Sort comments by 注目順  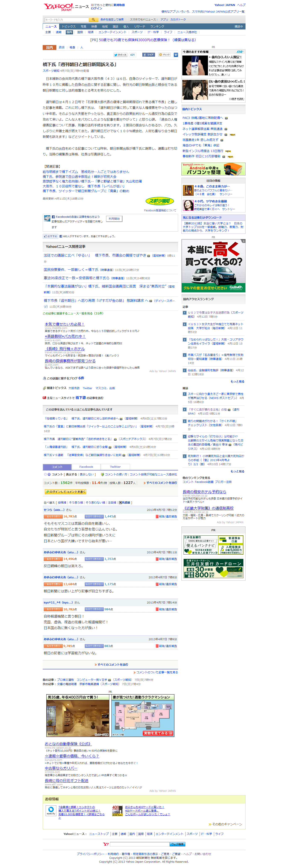tap(112, 502)
